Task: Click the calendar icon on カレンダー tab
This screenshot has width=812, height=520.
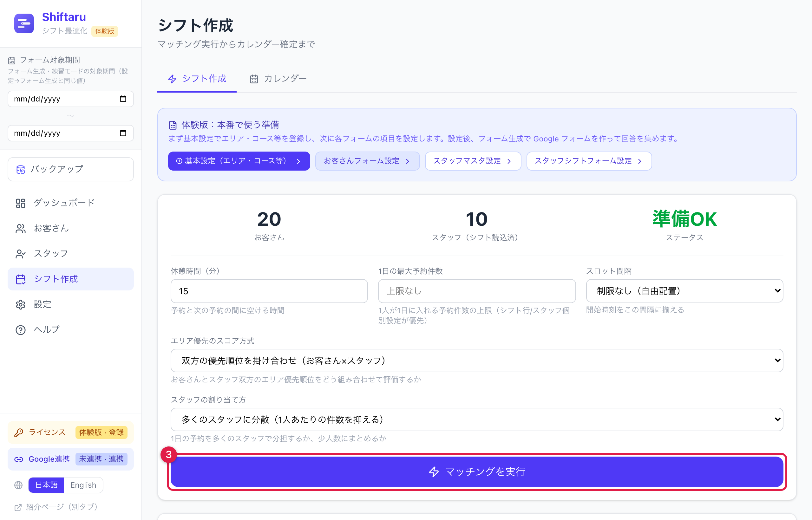Action: pos(254,79)
